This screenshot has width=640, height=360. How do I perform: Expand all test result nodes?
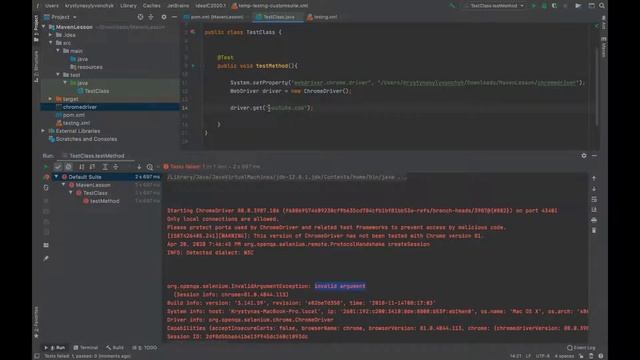pyautogui.click(x=105, y=167)
